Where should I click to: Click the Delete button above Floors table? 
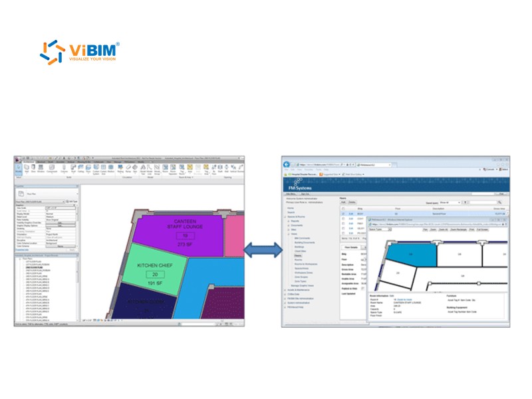(x=352, y=202)
